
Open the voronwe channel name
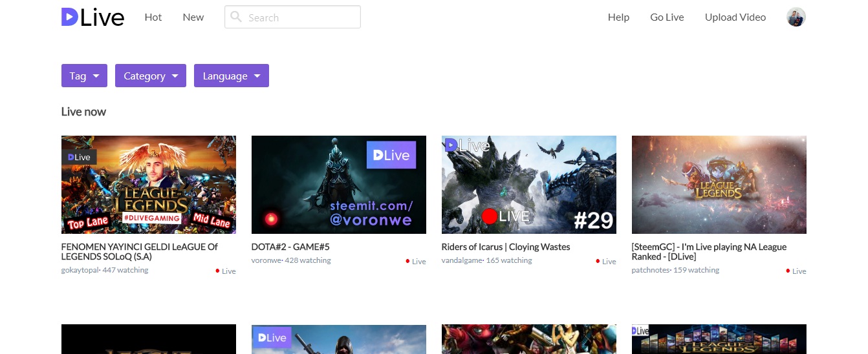coord(266,260)
